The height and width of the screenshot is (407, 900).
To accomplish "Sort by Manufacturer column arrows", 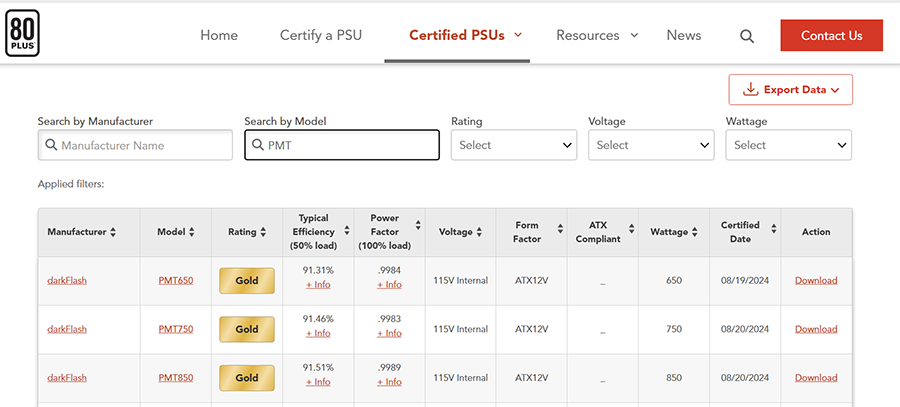I will point(113,232).
